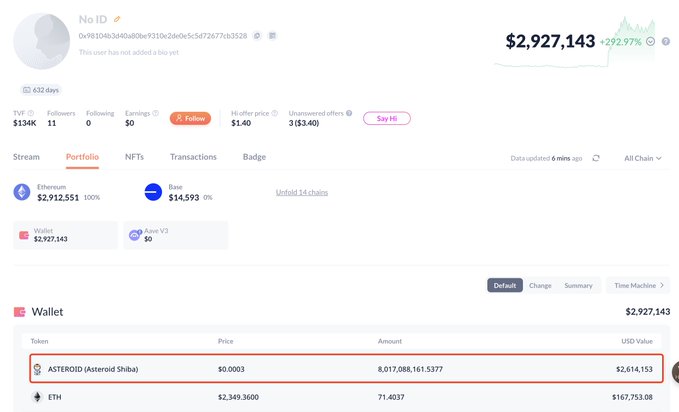Copy the wallet address
The height and width of the screenshot is (412, 679).
coord(257,36)
